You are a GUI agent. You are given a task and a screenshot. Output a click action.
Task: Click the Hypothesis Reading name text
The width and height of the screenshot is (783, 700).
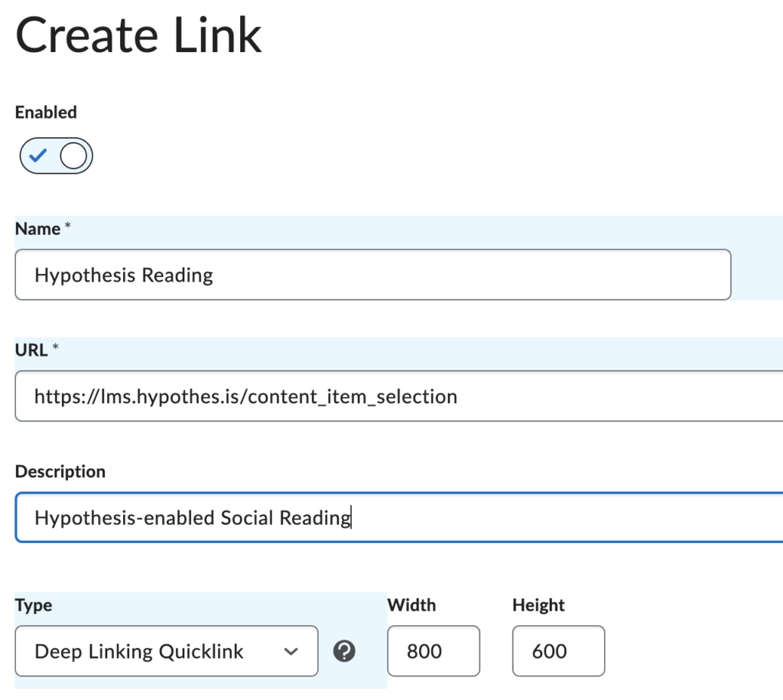pyautogui.click(x=122, y=275)
